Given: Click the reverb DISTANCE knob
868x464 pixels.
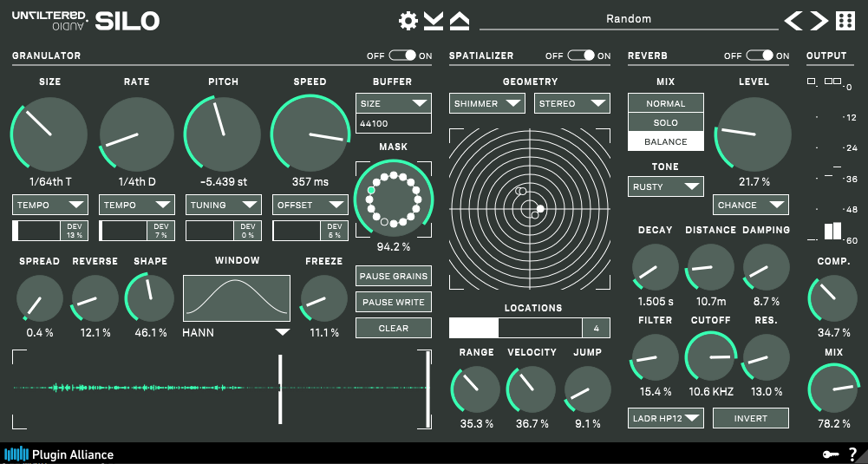Looking at the screenshot, I should click(x=711, y=267).
